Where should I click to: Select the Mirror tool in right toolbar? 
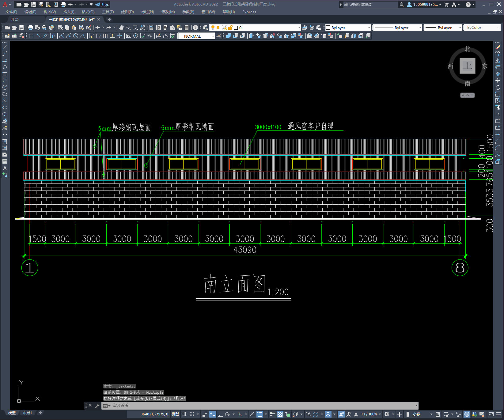pyautogui.click(x=498, y=60)
